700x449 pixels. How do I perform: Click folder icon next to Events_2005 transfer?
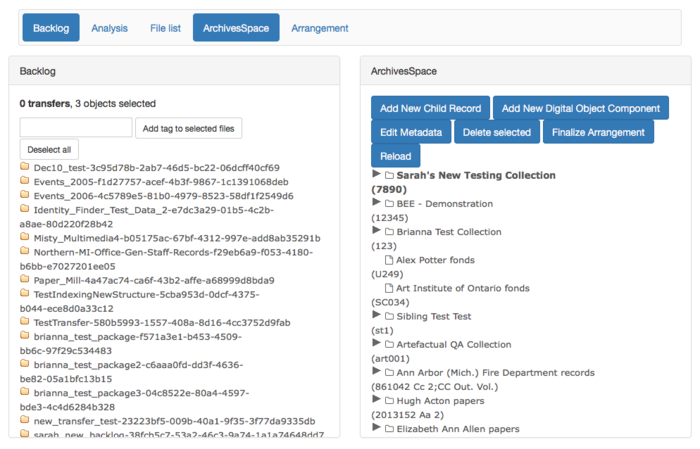pos(25,181)
